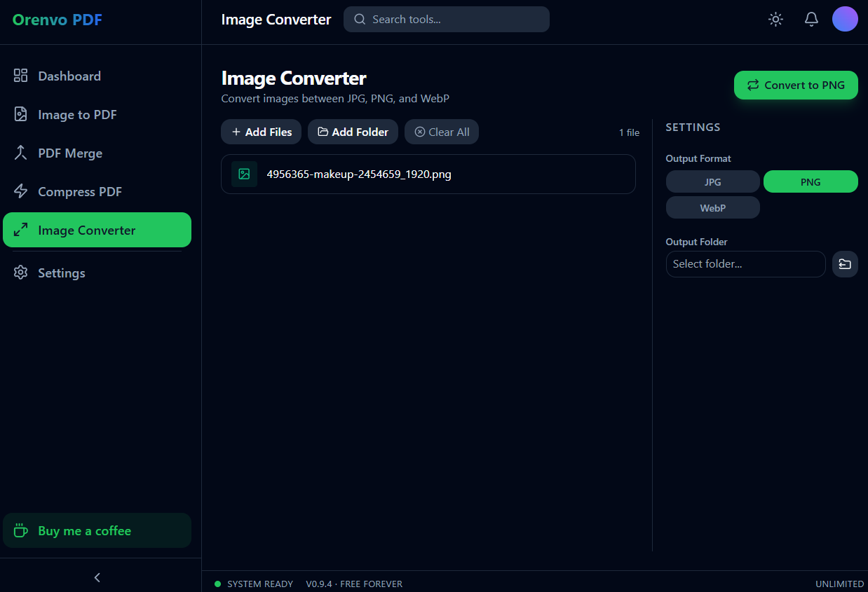Click the Dashboard grid icon in sidebar

pos(21,76)
